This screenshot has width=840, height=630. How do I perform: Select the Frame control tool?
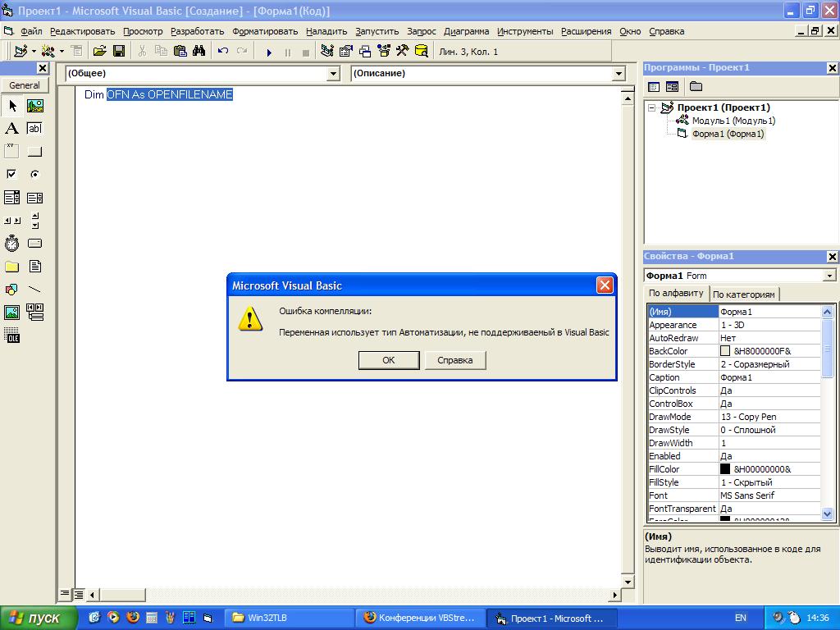[12, 152]
